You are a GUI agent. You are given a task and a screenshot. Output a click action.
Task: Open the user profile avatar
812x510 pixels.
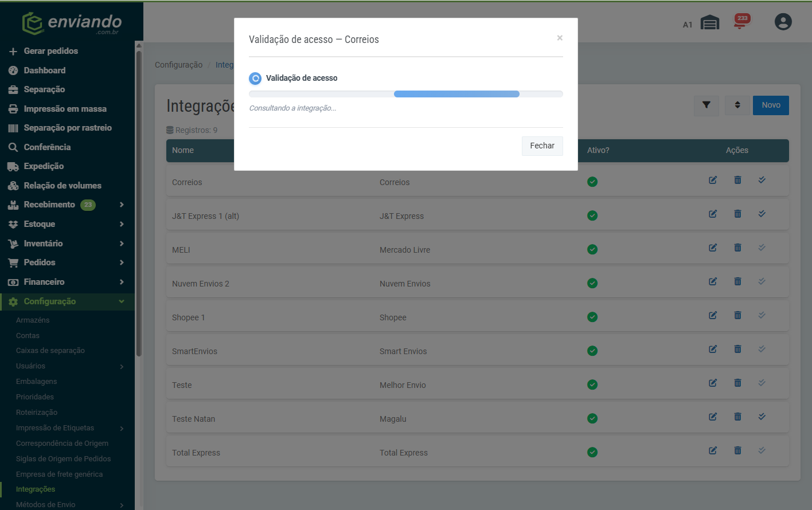tap(783, 22)
